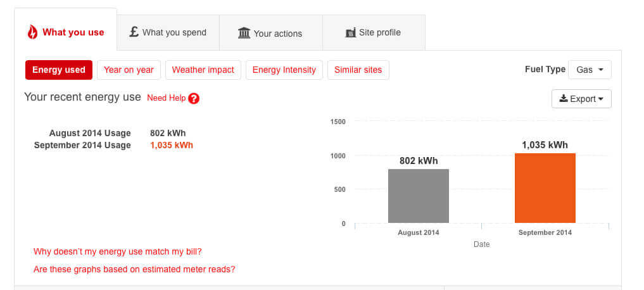Image resolution: width=644 pixels, height=290 pixels.
Task: Click the Site profile building icon
Action: pos(350,32)
